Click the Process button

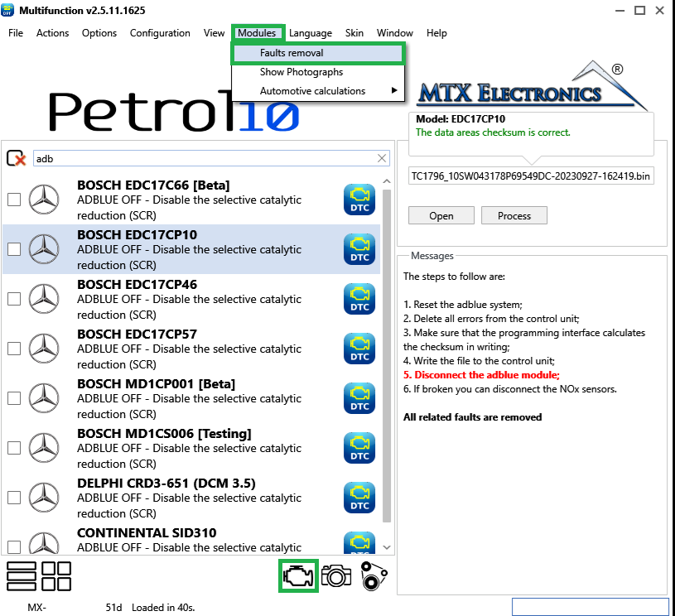514,215
